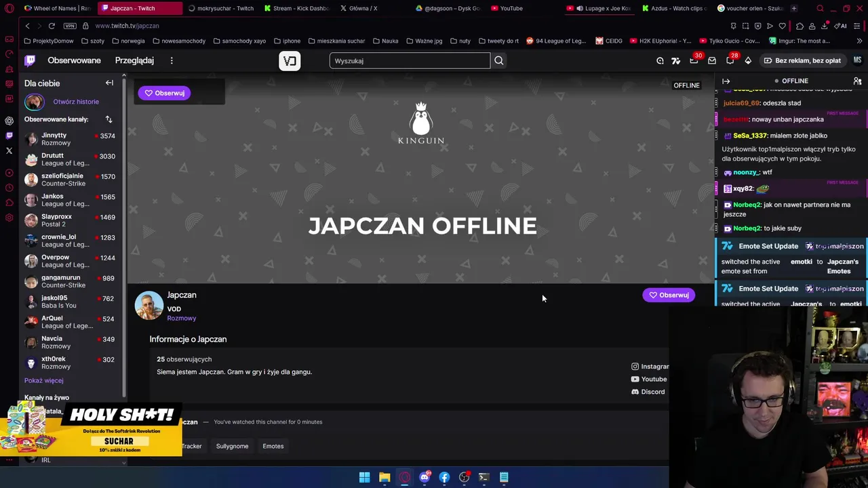Screen dimensions: 868x488
Task: Go back in browser history
Action: pos(27,26)
